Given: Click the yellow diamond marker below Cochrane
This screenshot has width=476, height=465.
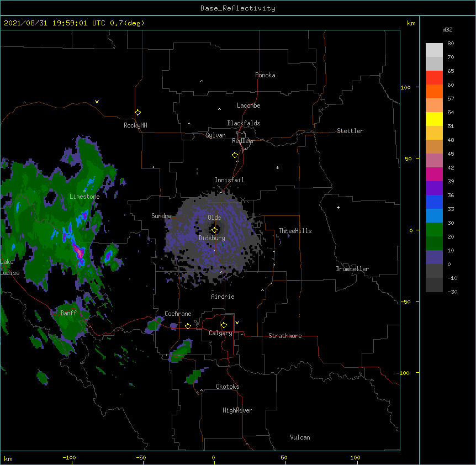Looking at the screenshot, I should [188, 326].
